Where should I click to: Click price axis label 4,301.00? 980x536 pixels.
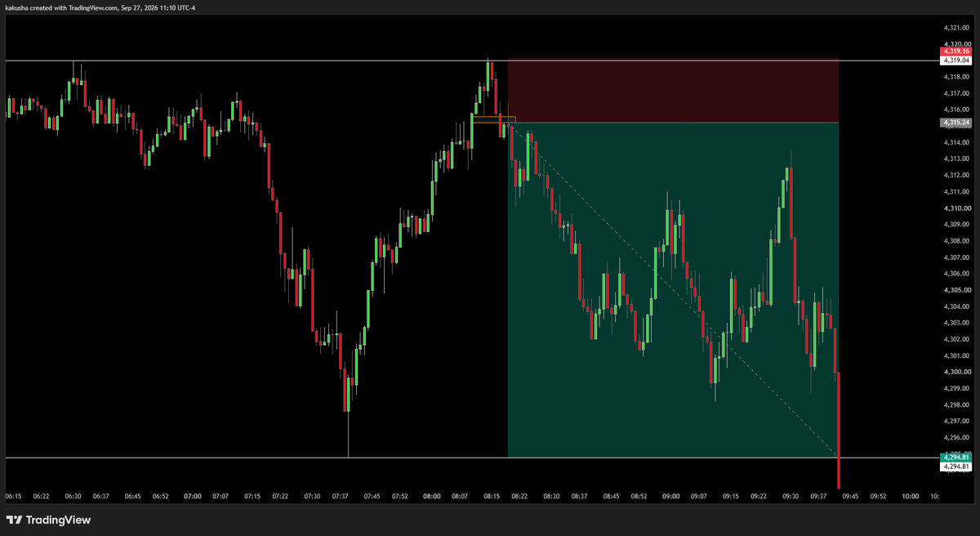click(x=955, y=355)
